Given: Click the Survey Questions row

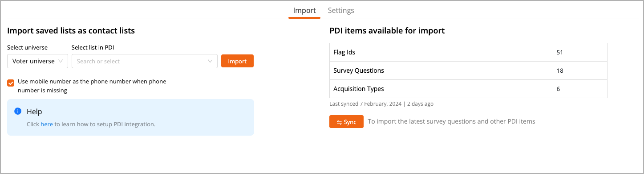Looking at the screenshot, I should [468, 70].
